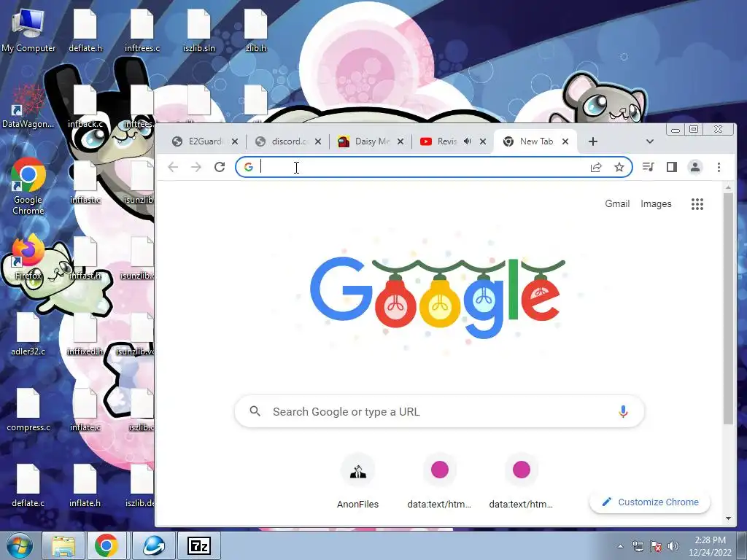
Task: Click the scrollbar up arrow
Action: (728, 188)
